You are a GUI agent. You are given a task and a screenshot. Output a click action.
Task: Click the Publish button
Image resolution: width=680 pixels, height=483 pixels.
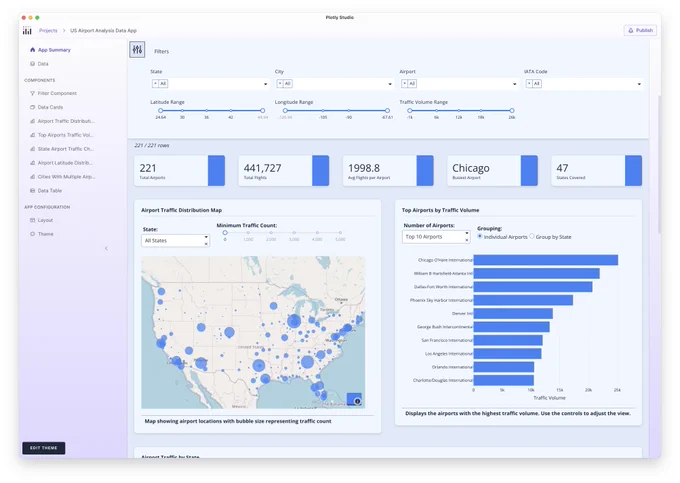tap(640, 30)
